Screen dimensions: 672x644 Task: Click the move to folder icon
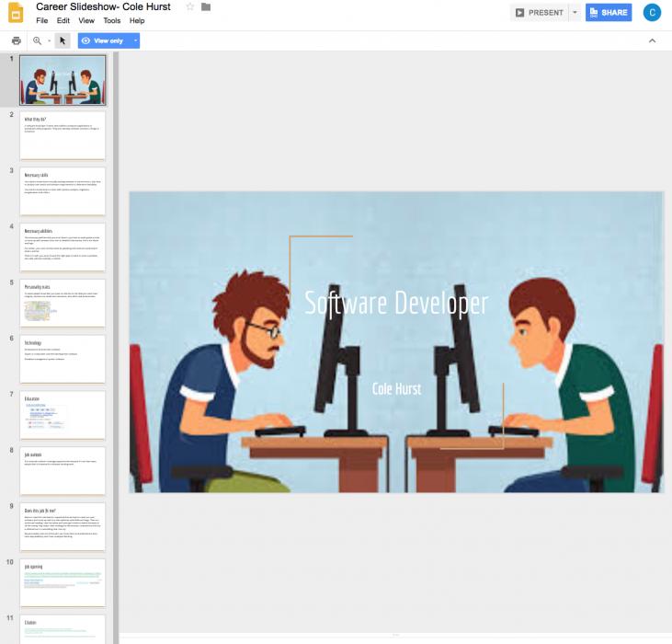(206, 7)
